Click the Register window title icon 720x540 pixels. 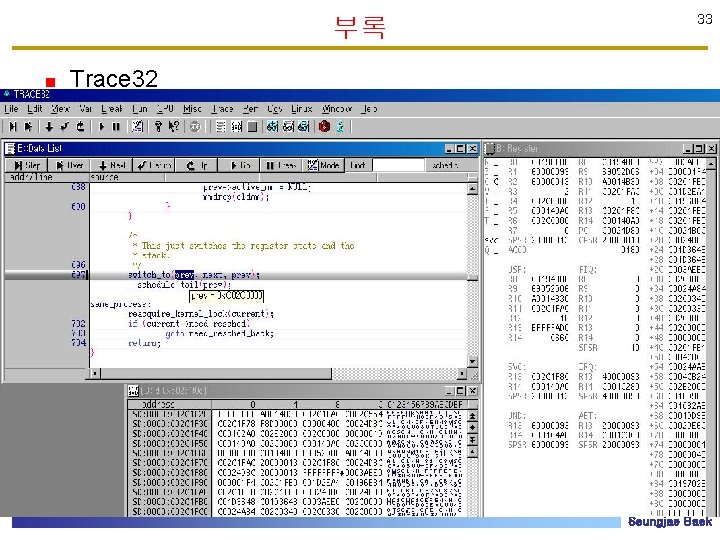[x=490, y=148]
